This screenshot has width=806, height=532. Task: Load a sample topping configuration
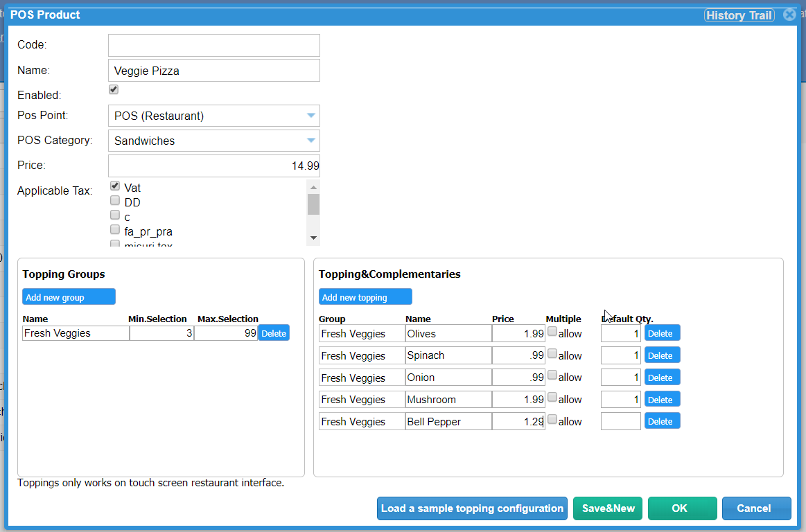(x=472, y=508)
